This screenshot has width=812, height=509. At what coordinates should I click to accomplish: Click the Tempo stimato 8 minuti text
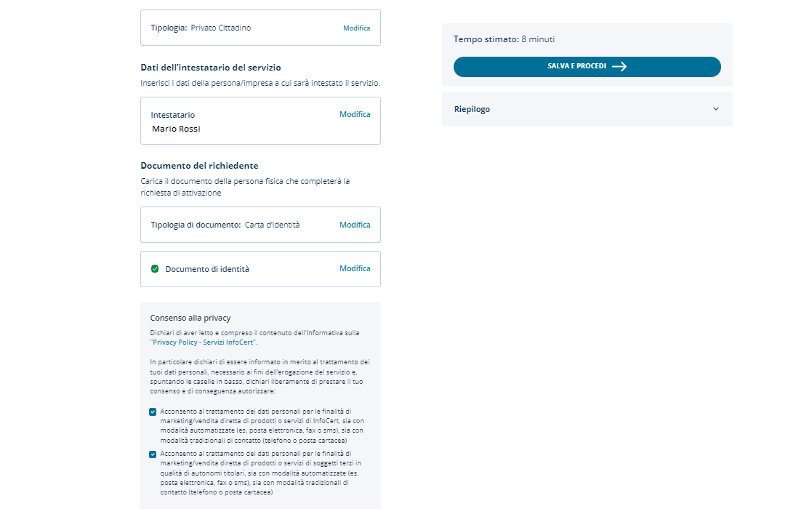coord(504,39)
